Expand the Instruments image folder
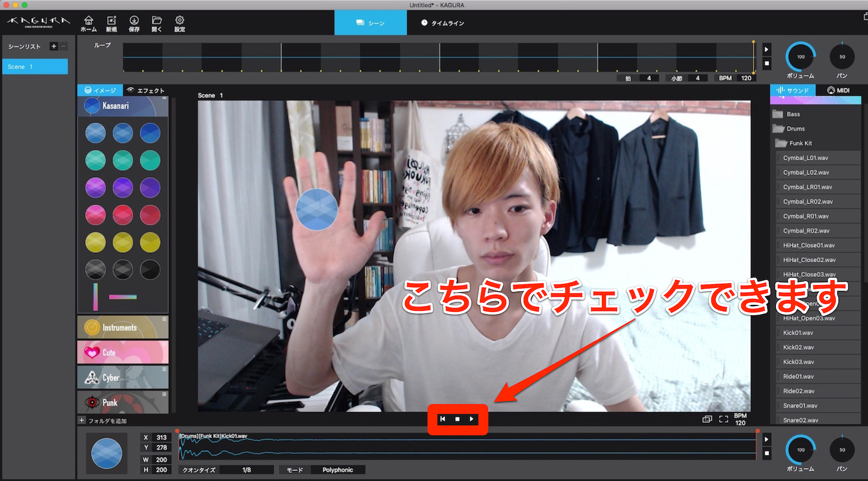This screenshot has height=481, width=868. click(x=123, y=327)
